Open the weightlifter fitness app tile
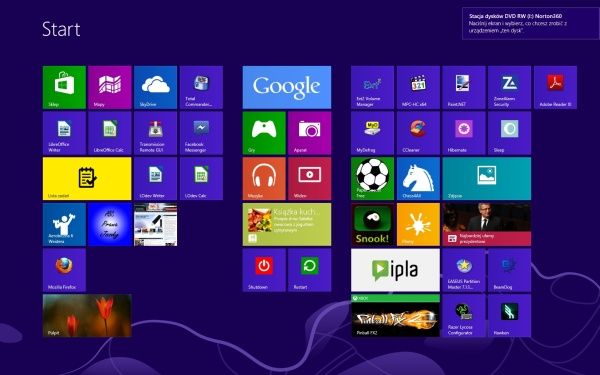 pos(64,225)
